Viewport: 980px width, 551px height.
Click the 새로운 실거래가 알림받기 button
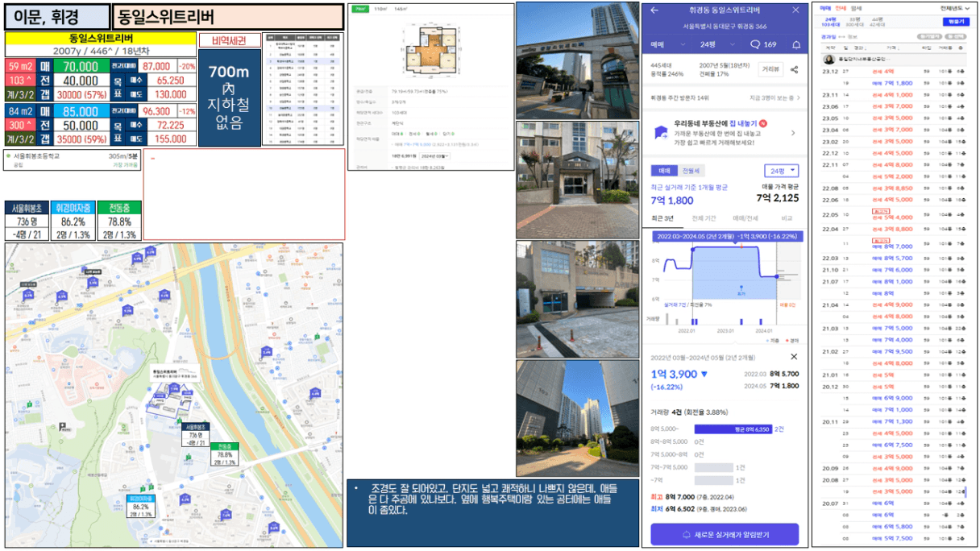[725, 534]
